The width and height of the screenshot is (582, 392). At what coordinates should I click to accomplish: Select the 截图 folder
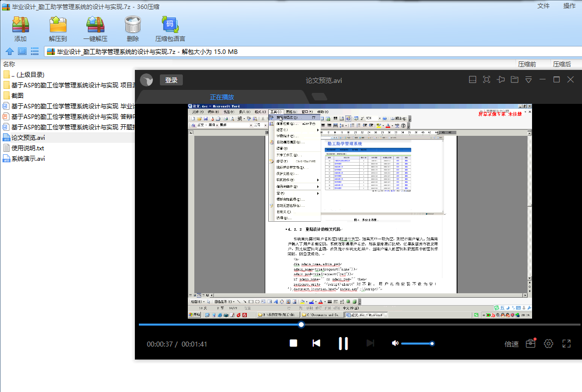click(x=13, y=96)
